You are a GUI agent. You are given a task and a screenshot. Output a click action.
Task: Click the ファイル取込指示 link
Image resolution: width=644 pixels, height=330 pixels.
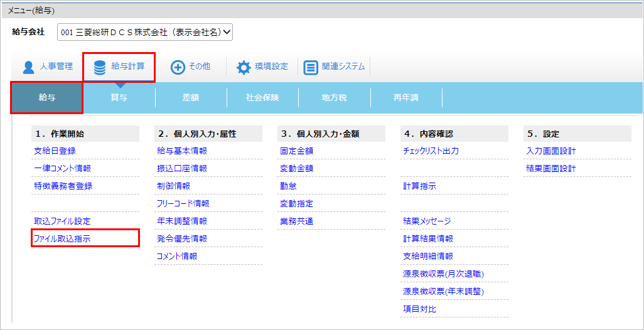click(x=62, y=238)
